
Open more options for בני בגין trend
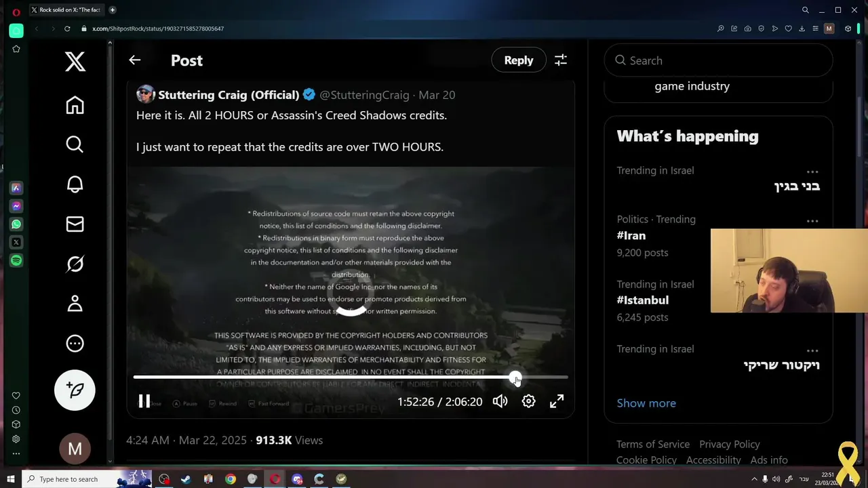[812, 172]
